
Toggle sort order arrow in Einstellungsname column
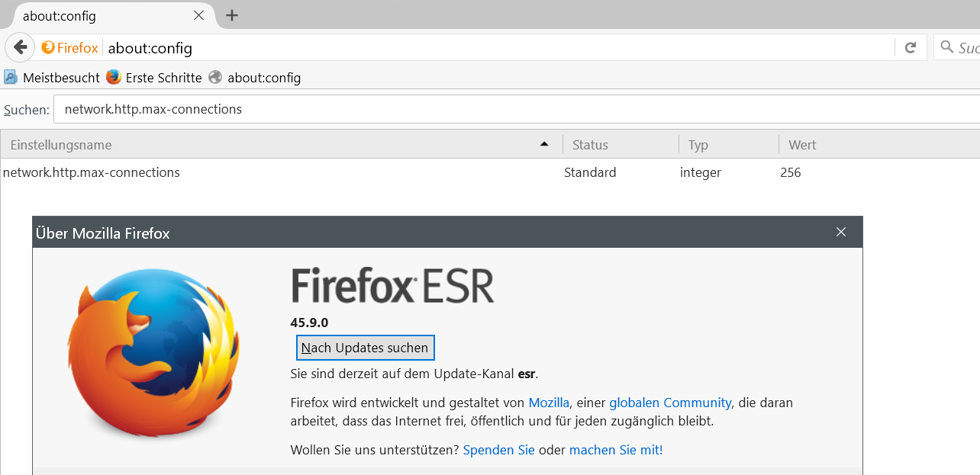tap(544, 144)
